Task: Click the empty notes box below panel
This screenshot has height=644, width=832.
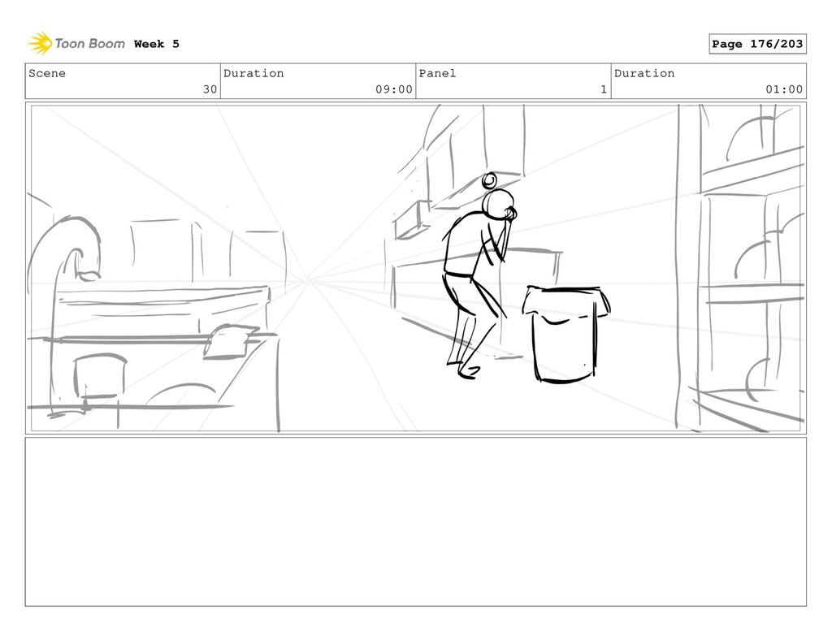Action: click(415, 521)
